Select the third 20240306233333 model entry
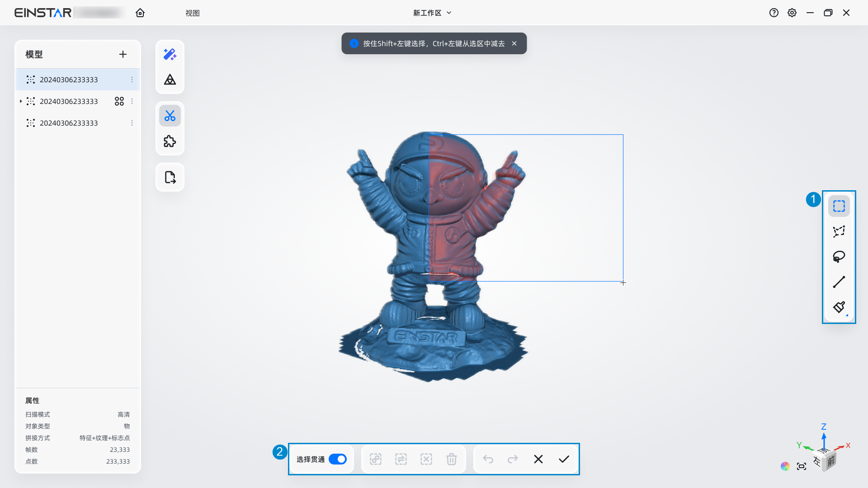868x488 pixels. coord(69,123)
